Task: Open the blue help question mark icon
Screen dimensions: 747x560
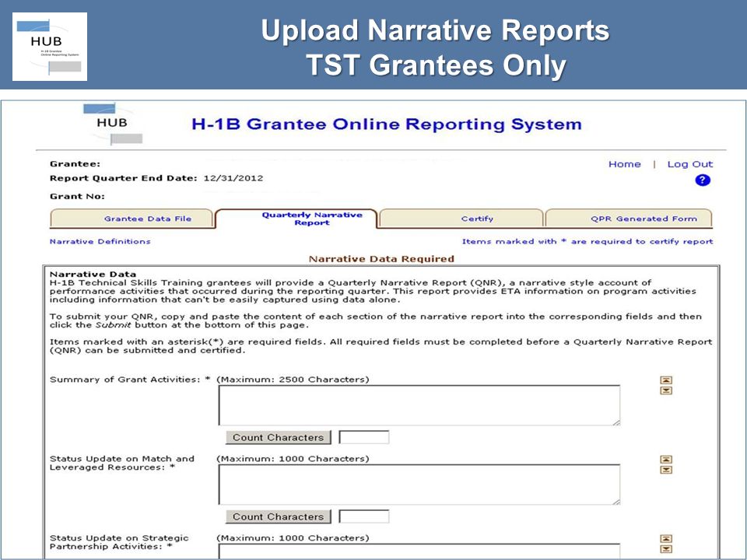Action: (702, 180)
